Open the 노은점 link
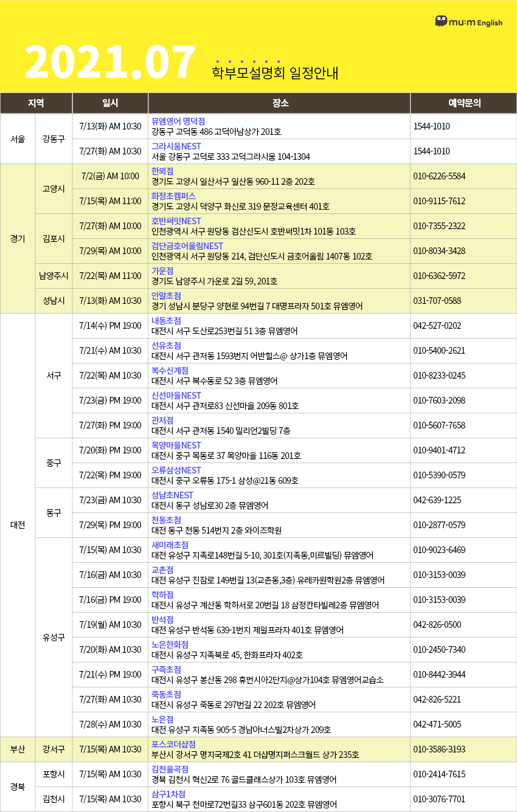Image resolution: width=517 pixels, height=812 pixels. point(162,719)
